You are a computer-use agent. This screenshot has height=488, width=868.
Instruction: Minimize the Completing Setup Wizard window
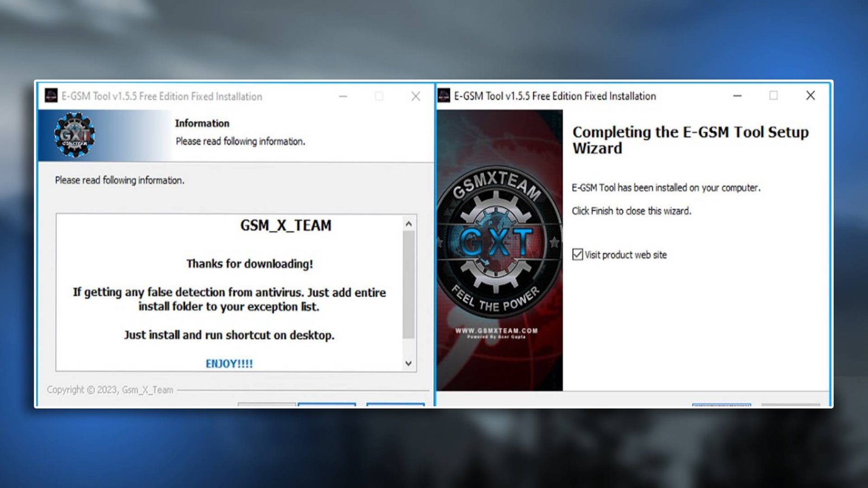[737, 96]
